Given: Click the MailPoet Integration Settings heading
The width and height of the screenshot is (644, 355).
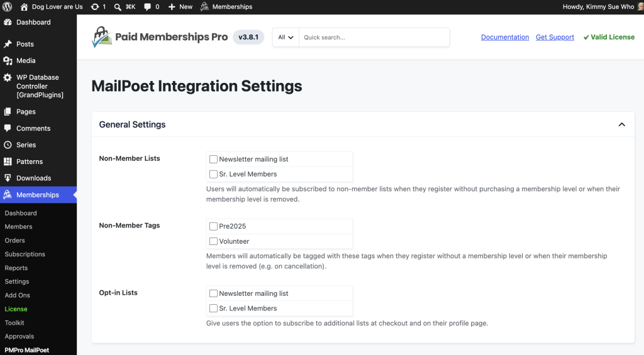Looking at the screenshot, I should pos(197,86).
